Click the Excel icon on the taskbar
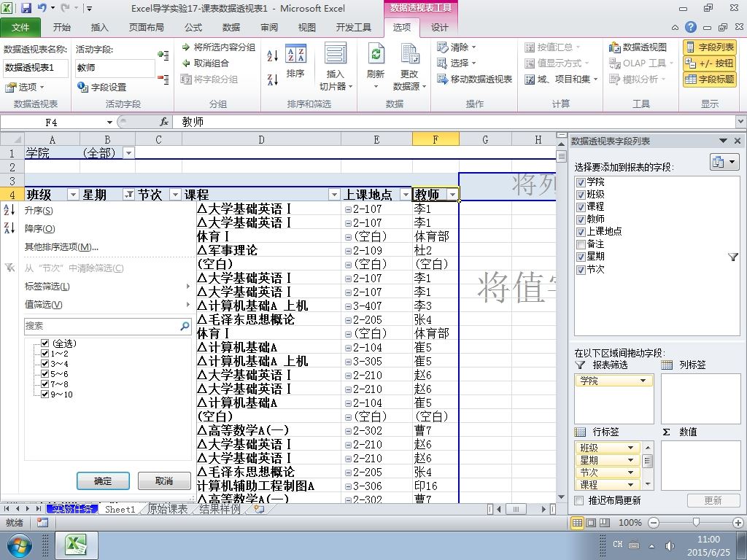The image size is (747, 560). (77, 545)
